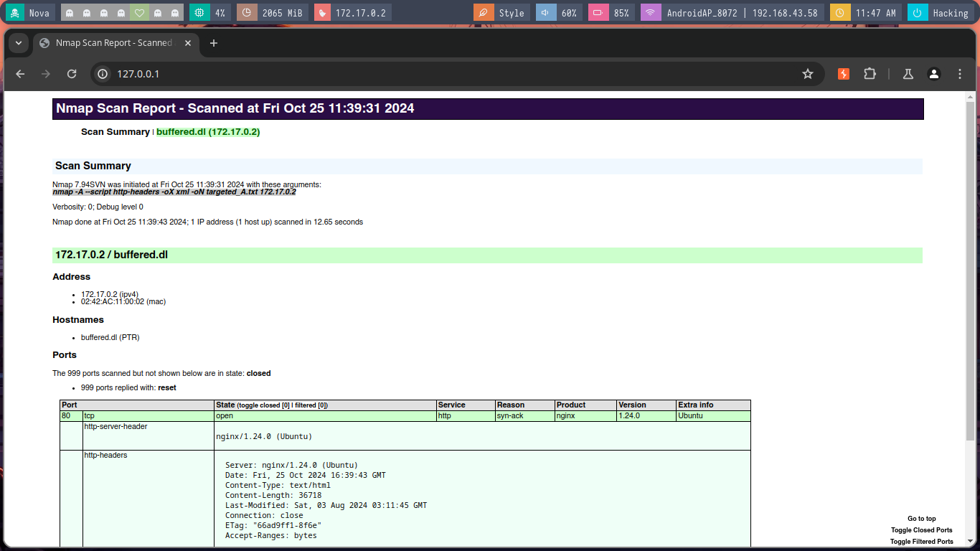Open the Burp Suite extension icon

pyautogui.click(x=844, y=74)
